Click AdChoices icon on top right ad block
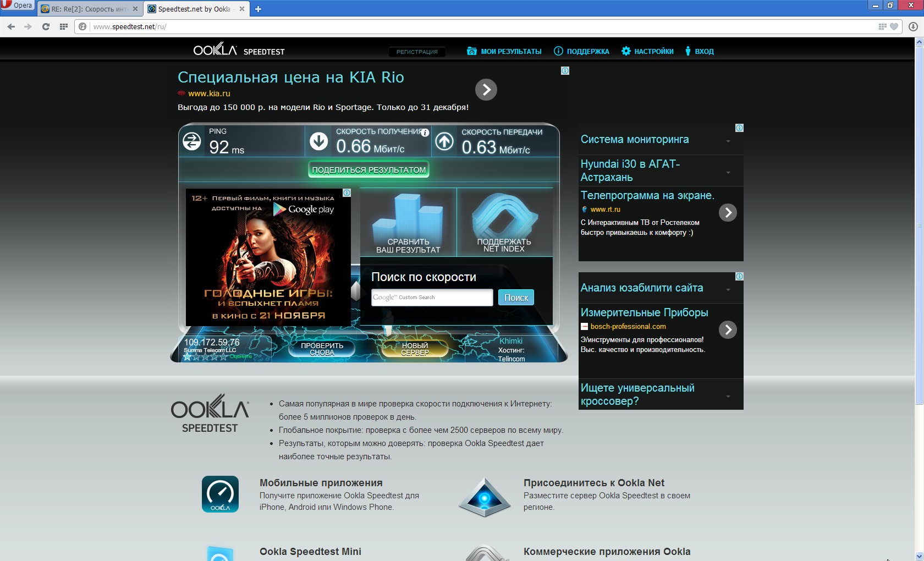Viewport: 924px width, 561px height. pos(739,128)
